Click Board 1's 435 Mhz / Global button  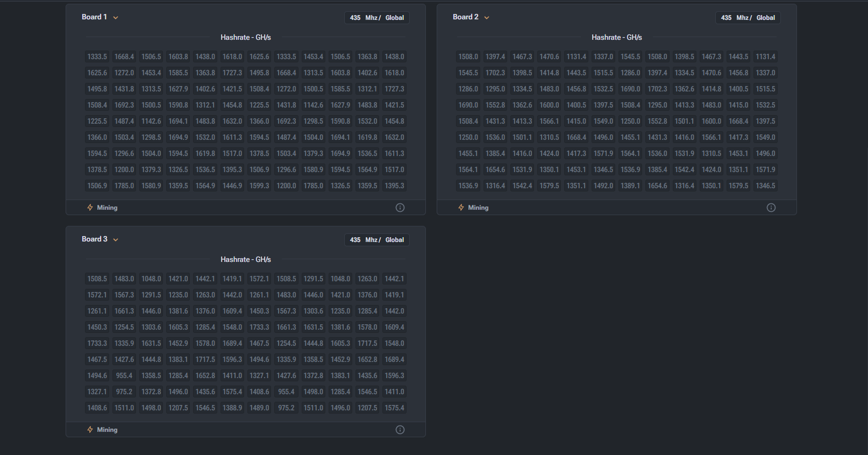pos(377,18)
